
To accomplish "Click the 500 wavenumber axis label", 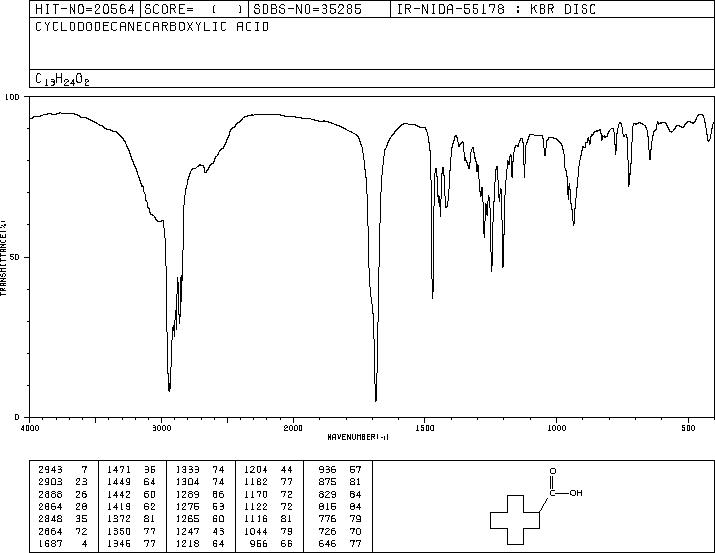I will (689, 428).
